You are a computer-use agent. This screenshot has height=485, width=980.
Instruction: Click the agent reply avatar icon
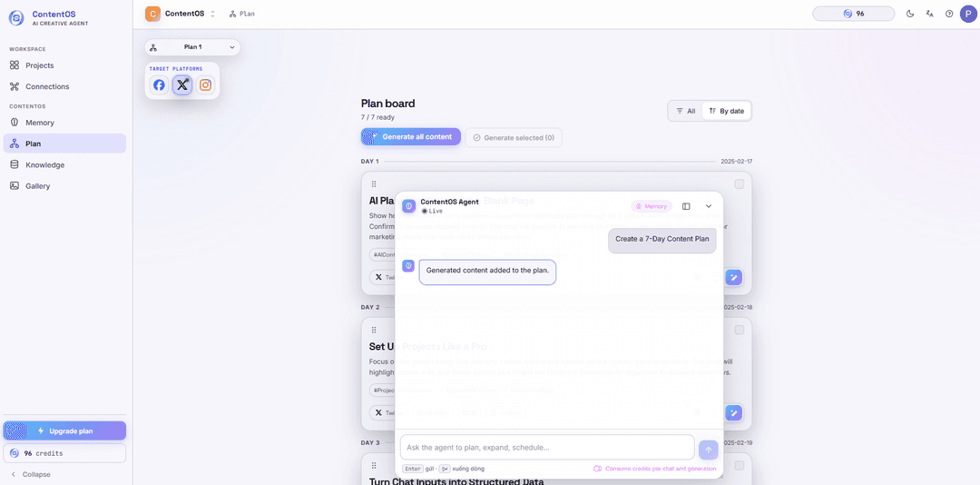(x=408, y=266)
